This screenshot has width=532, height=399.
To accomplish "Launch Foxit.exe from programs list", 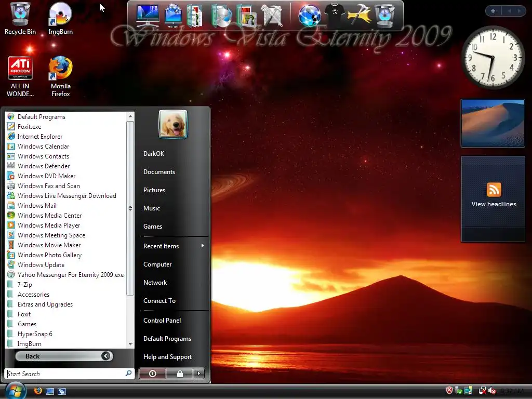I will coord(66,127).
